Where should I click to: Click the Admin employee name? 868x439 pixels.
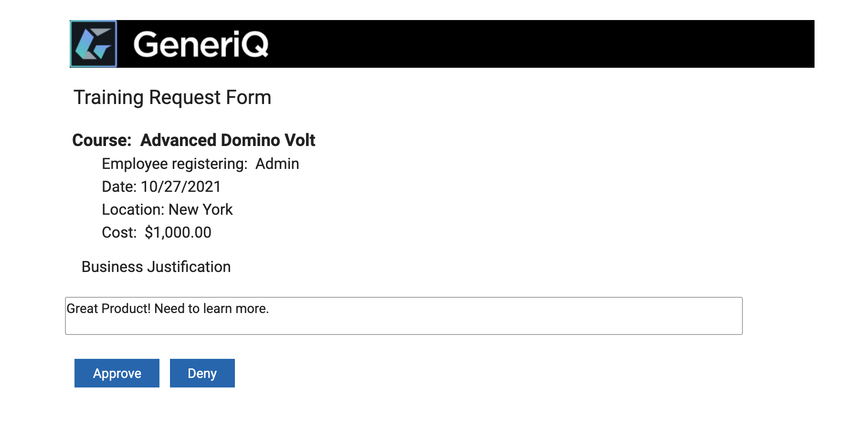click(277, 164)
